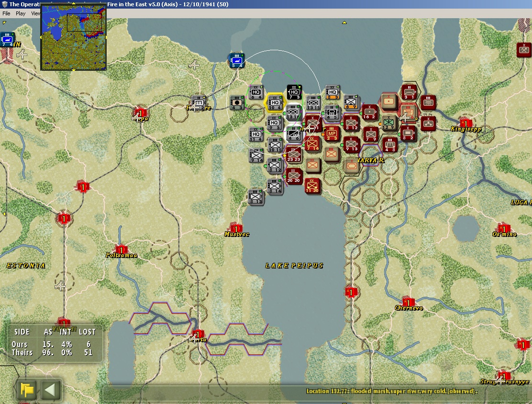
Task: Click the yellow scroll-left arrow at map edge
Action: coord(4,214)
